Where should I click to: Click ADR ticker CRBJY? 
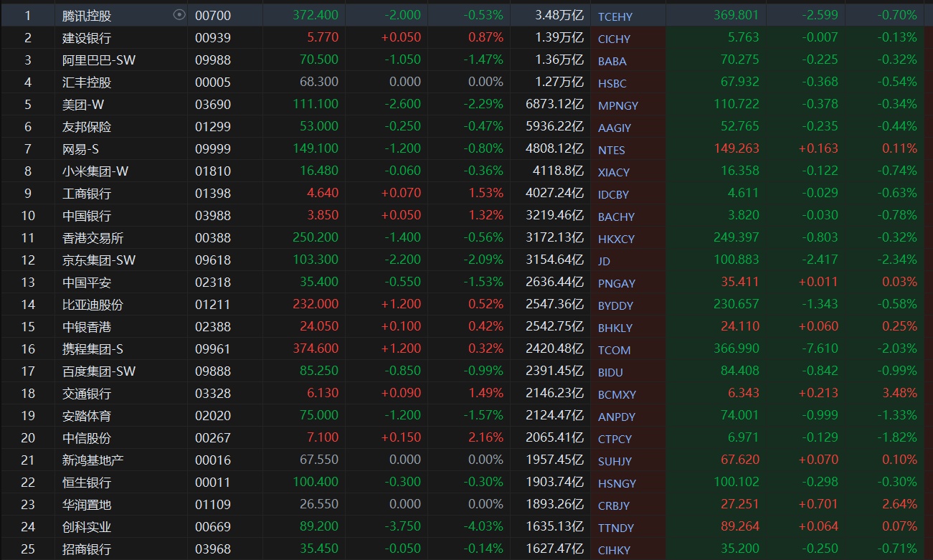[614, 506]
